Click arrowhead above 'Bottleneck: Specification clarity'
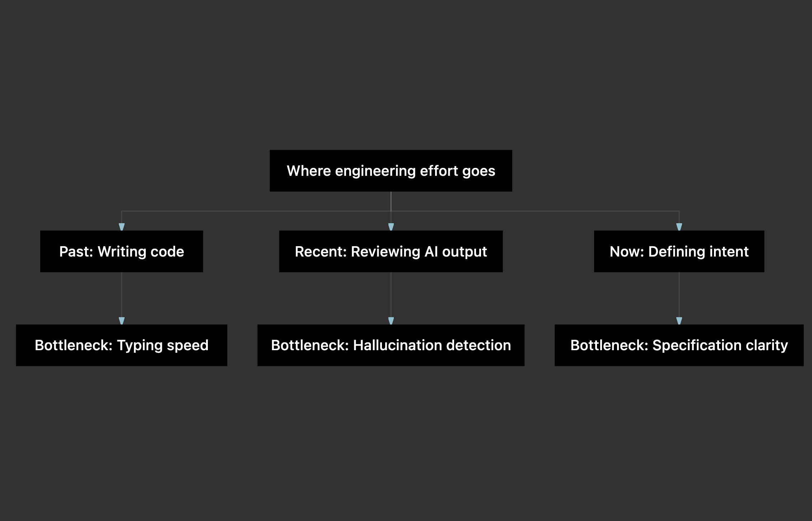 pos(679,321)
